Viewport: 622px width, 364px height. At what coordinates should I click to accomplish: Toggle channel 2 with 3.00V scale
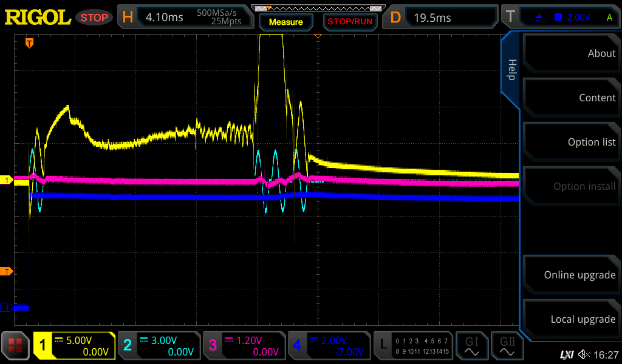[158, 346]
